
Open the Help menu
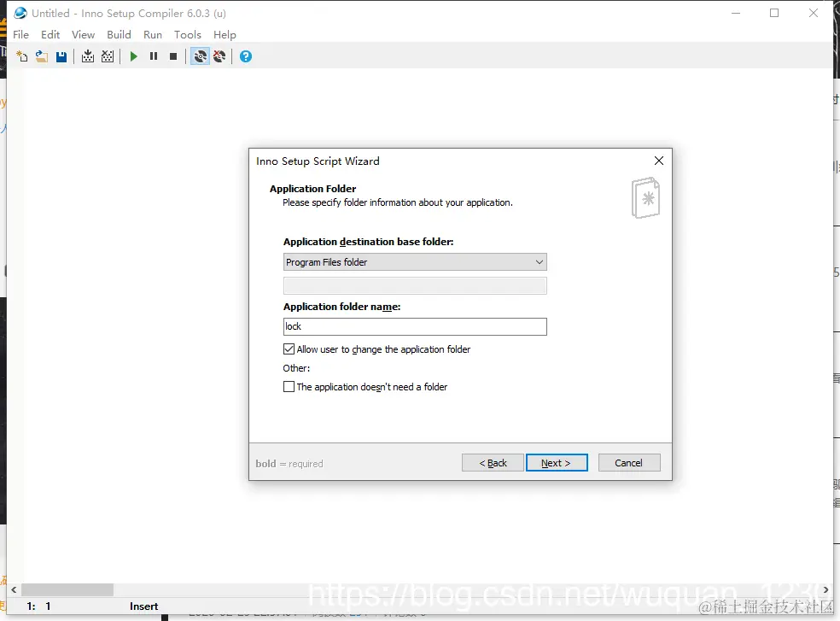(x=225, y=35)
